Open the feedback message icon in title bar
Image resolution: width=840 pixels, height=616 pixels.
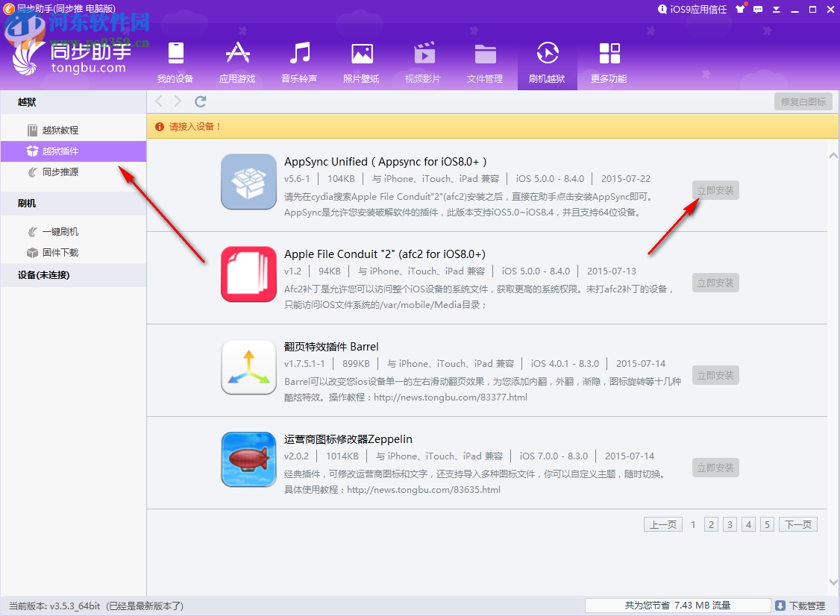(x=756, y=9)
